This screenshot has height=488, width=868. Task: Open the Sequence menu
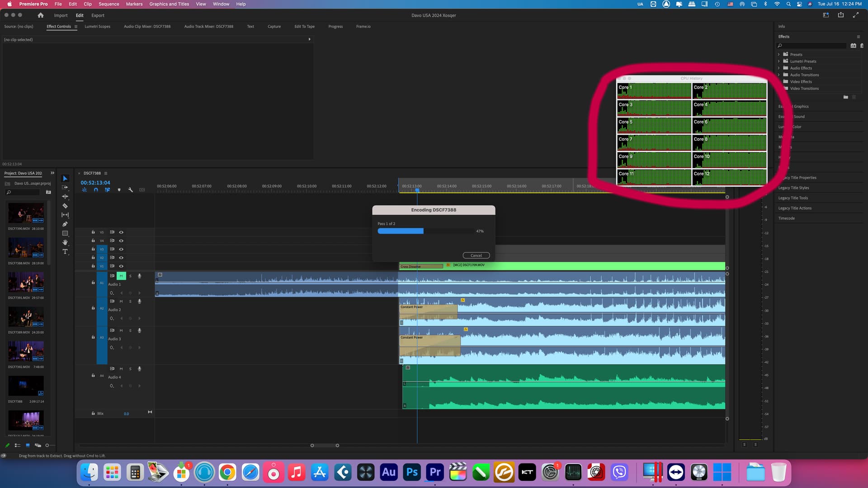[x=108, y=4]
